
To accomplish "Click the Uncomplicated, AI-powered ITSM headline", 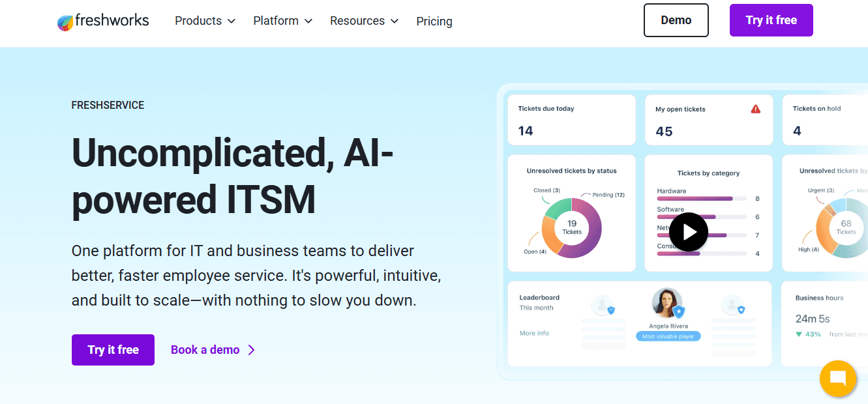I will point(233,176).
